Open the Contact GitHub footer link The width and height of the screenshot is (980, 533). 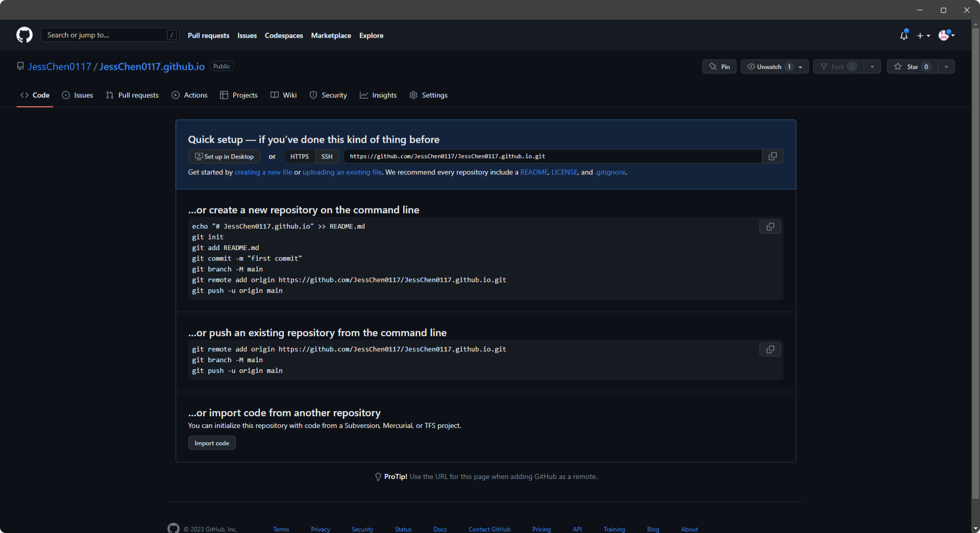tap(489, 529)
